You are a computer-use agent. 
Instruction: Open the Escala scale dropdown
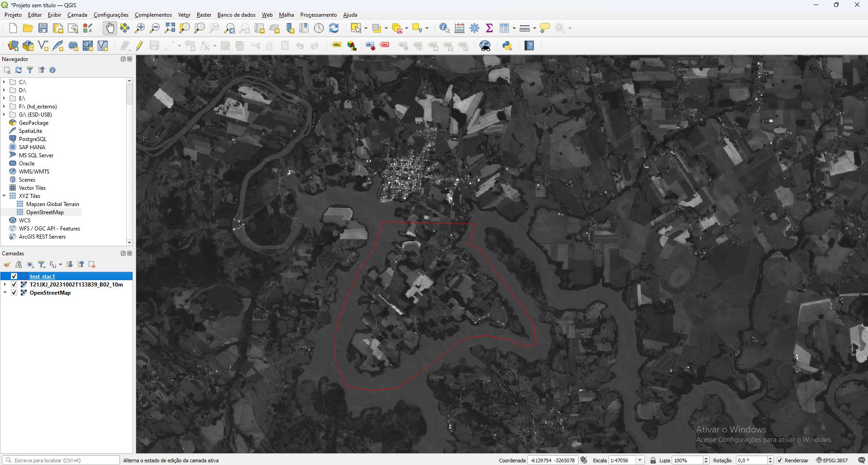point(640,460)
